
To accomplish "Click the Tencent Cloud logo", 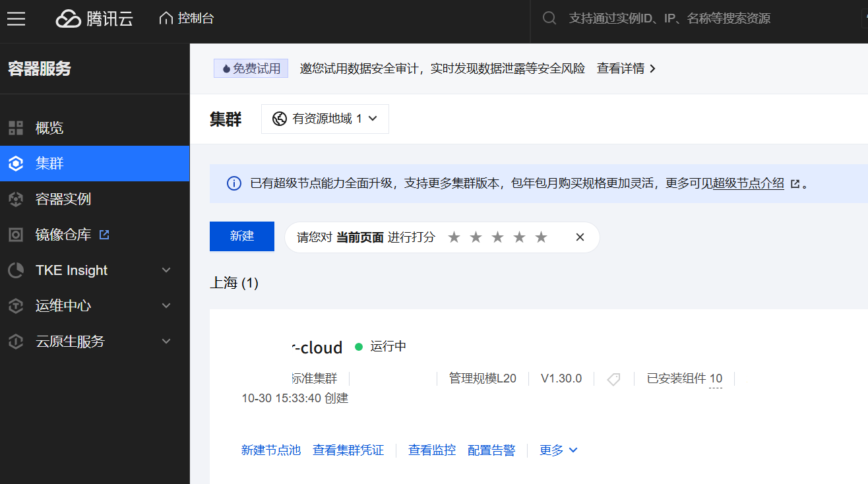I will click(94, 18).
